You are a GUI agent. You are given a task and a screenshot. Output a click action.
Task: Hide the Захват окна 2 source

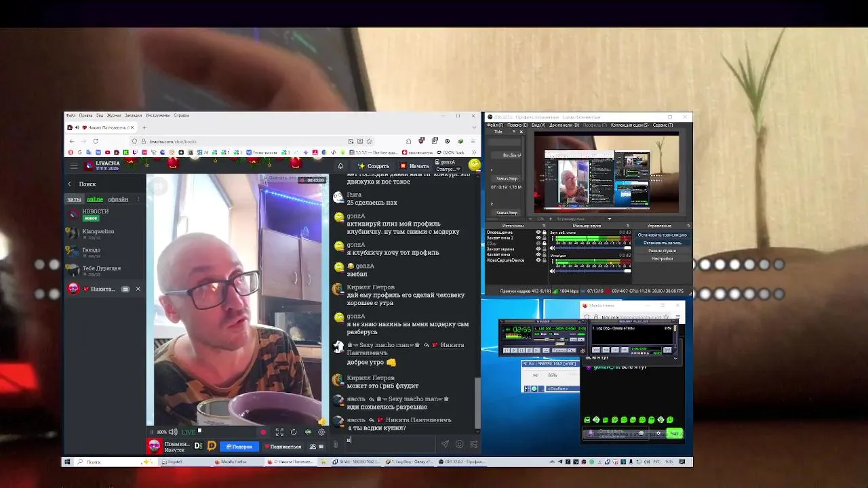coord(538,238)
